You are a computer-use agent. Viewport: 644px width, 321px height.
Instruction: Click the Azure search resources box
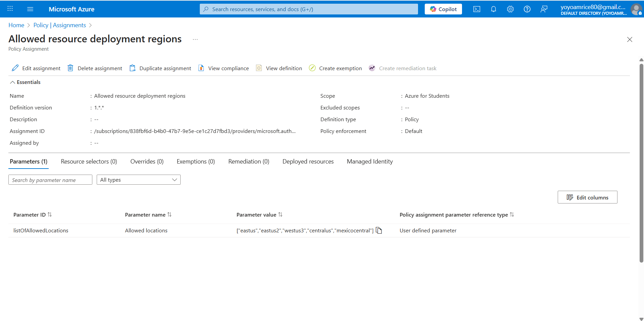[309, 9]
